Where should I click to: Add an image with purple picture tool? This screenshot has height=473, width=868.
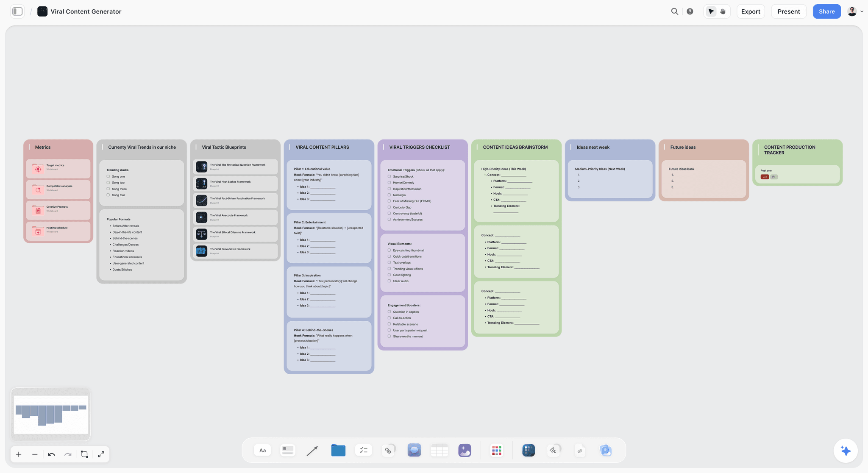click(x=465, y=450)
